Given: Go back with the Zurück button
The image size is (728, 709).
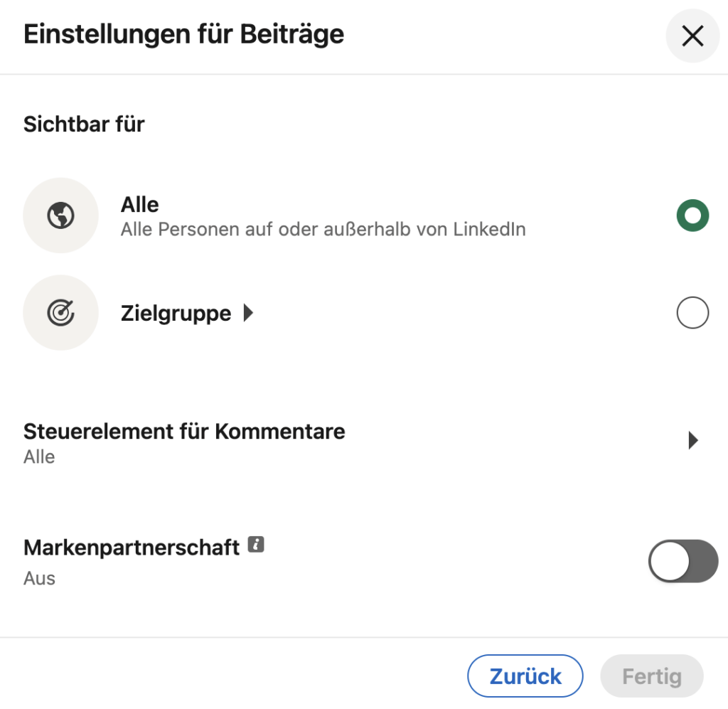Looking at the screenshot, I should click(x=525, y=676).
